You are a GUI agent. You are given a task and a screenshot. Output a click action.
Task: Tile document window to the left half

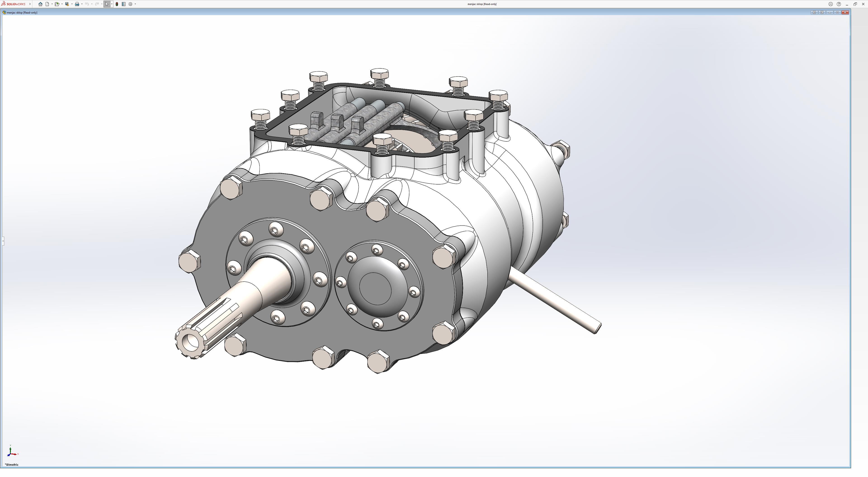click(814, 12)
